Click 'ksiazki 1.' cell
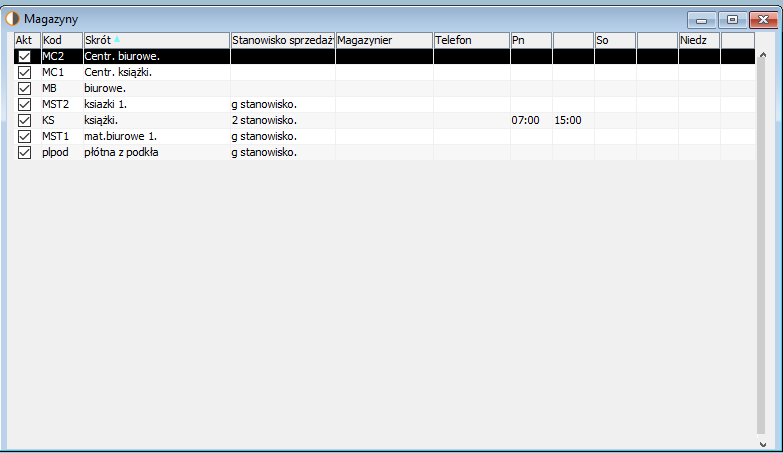 (156, 104)
